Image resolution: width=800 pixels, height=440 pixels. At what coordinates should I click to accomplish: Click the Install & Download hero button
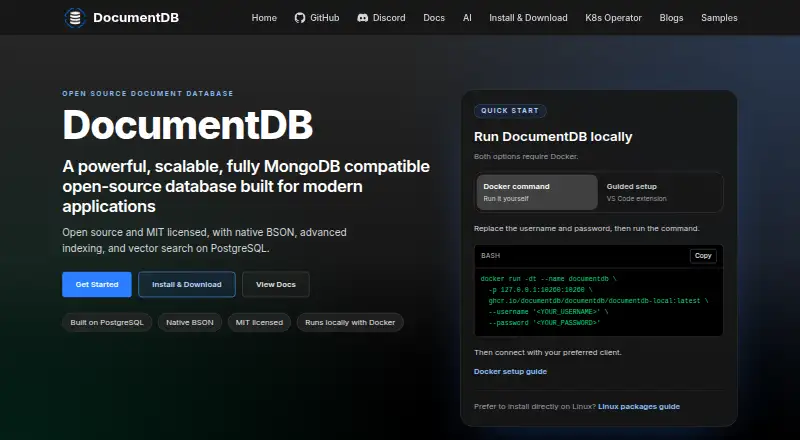click(x=187, y=284)
